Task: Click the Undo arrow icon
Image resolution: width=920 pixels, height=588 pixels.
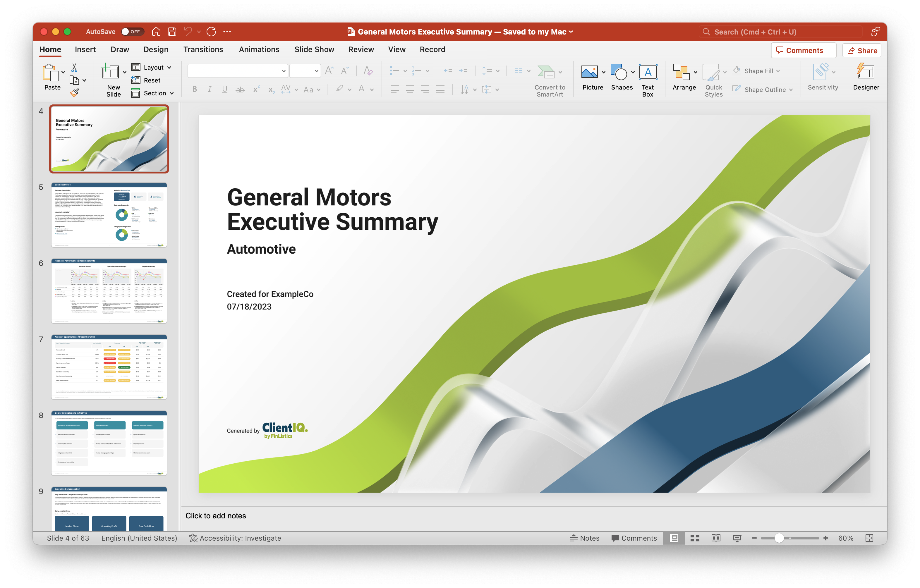Action: 188,32
